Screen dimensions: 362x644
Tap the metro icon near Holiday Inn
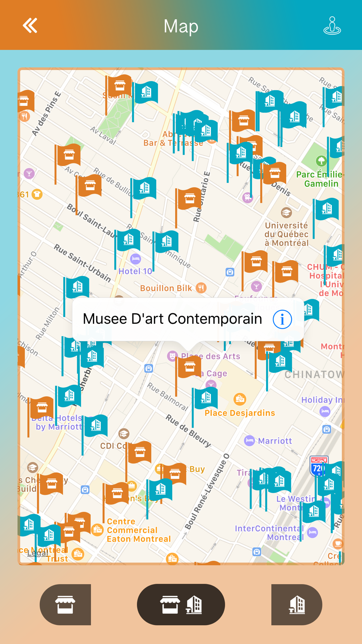pos(327,430)
